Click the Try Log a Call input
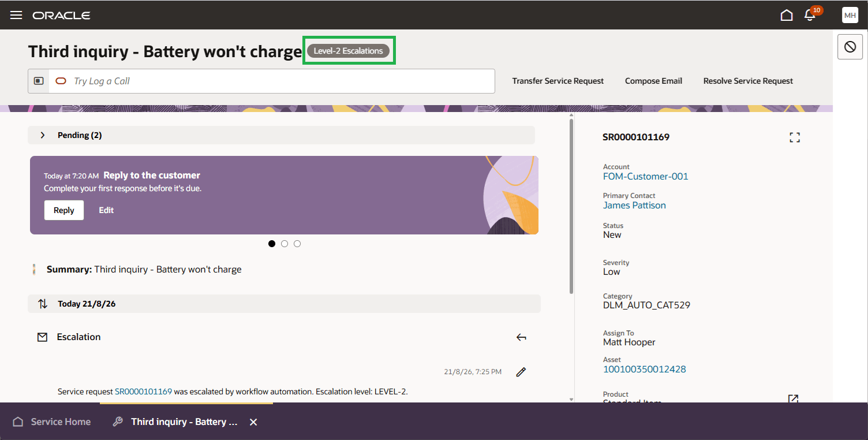 (271, 81)
